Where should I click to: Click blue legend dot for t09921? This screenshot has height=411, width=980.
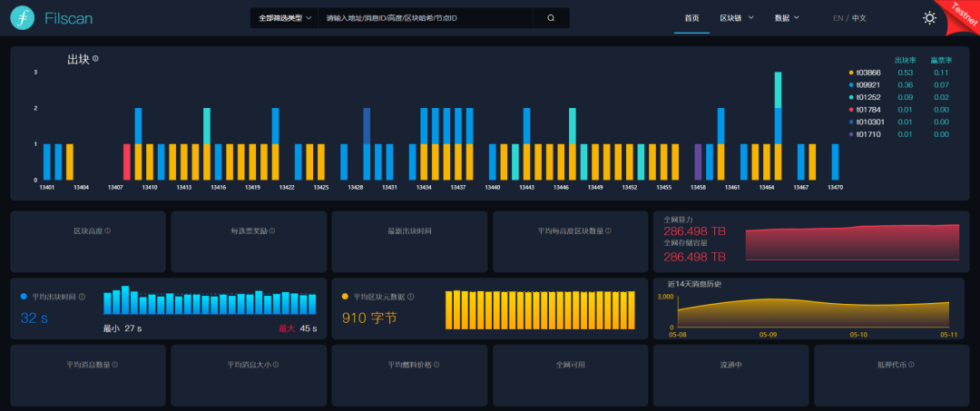pos(850,85)
